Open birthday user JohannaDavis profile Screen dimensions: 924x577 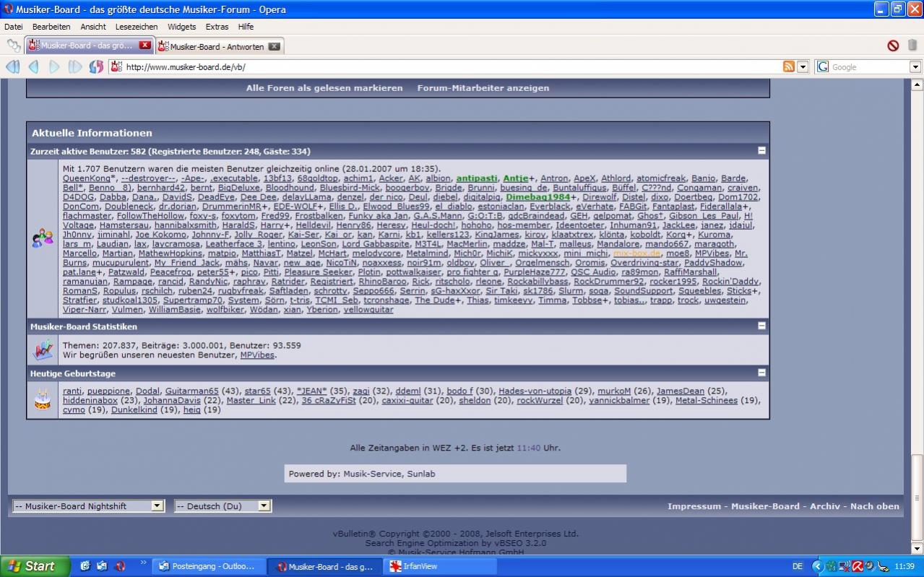click(172, 401)
